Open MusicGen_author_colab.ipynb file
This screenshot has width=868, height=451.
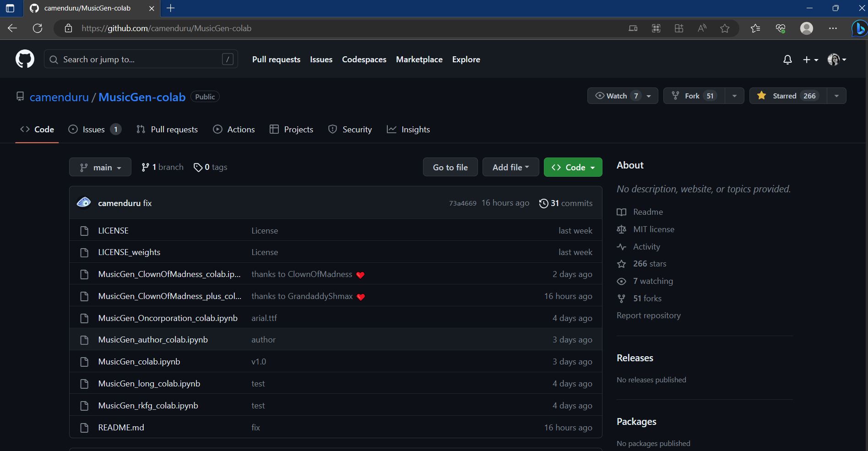pos(153,340)
